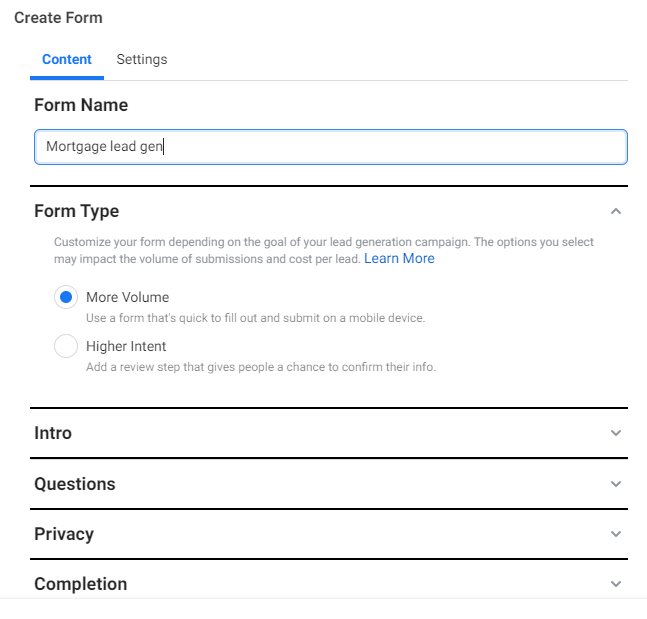
Task: Click the Higher Intent option label
Action: pos(126,346)
